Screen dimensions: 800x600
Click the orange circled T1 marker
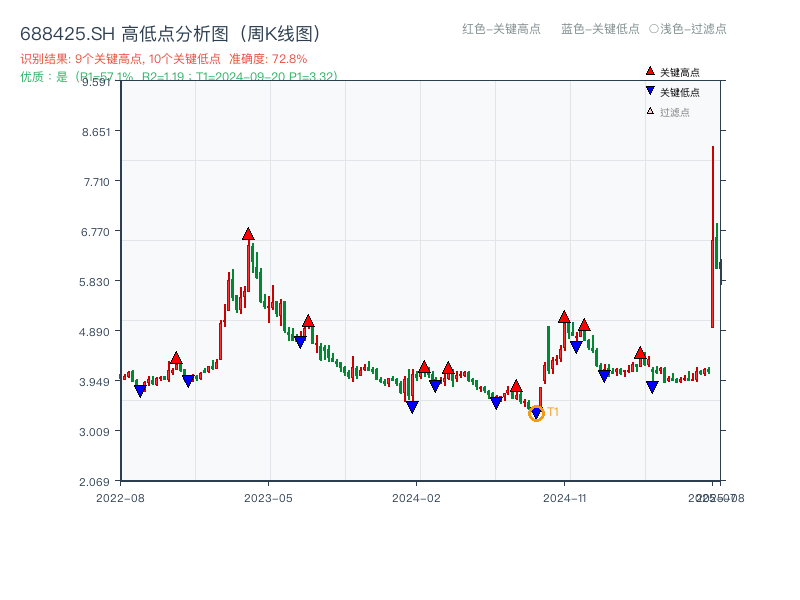[x=536, y=412]
